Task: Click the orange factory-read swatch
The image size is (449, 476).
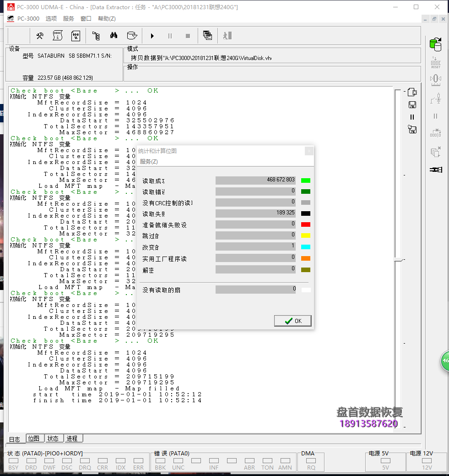Action: coord(305,258)
